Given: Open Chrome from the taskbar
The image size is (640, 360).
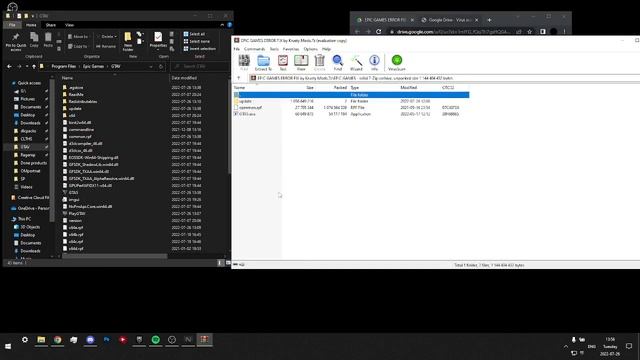Looking at the screenshot, I should click(x=58, y=340).
